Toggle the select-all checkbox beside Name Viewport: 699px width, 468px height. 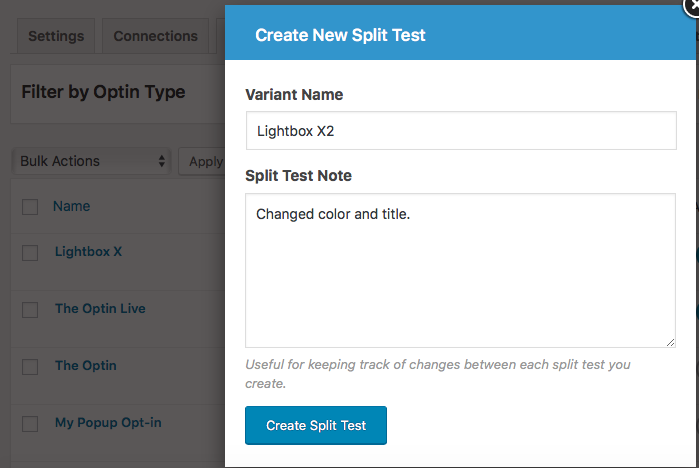[30, 207]
